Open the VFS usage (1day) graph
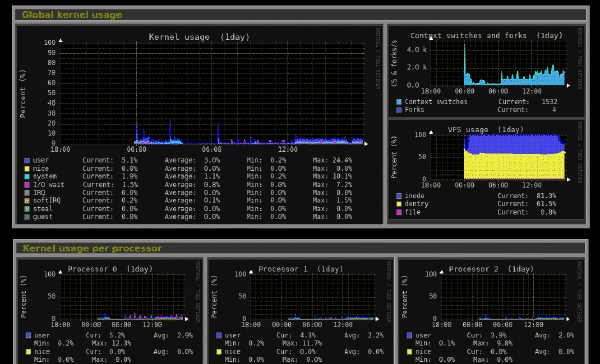Screen dimensions: 600x364 (x=486, y=170)
